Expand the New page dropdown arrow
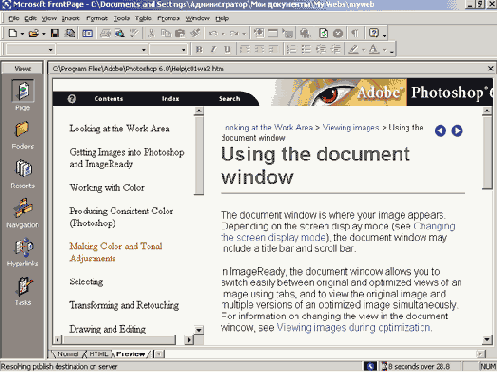 (22, 34)
